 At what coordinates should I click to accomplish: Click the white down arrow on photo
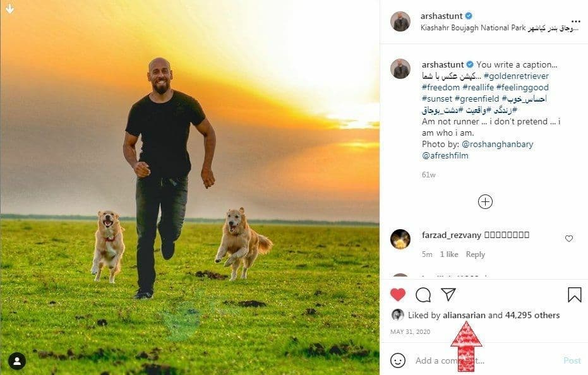point(10,9)
